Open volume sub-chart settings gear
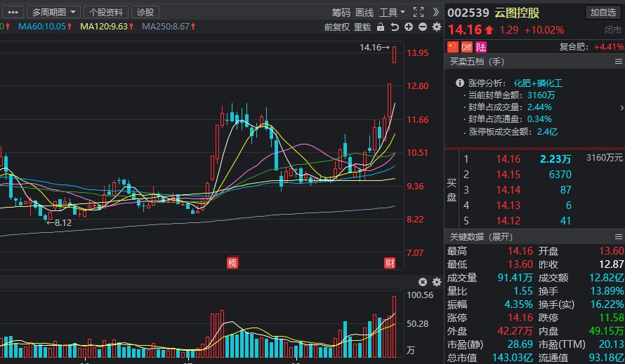625x364 pixels. (x=437, y=282)
